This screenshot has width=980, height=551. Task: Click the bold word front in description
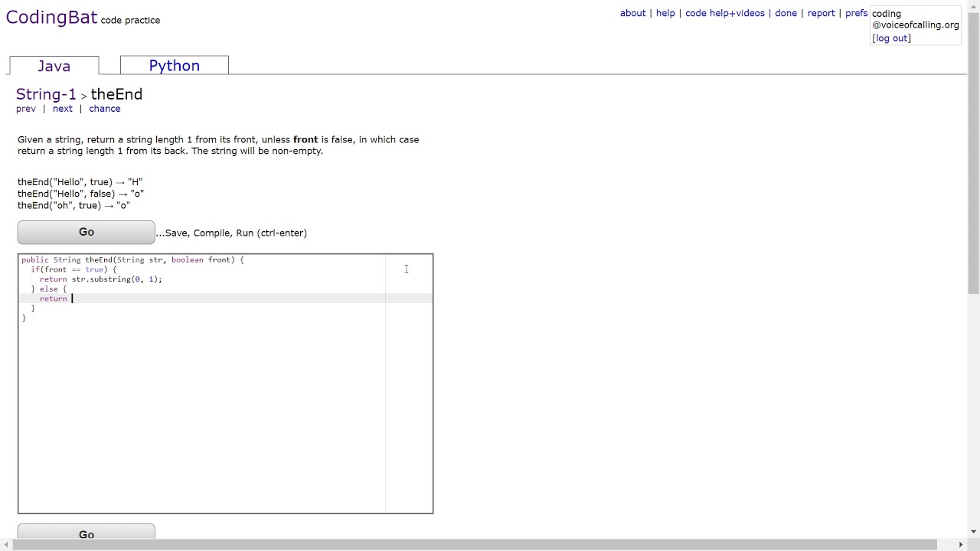pos(305,140)
